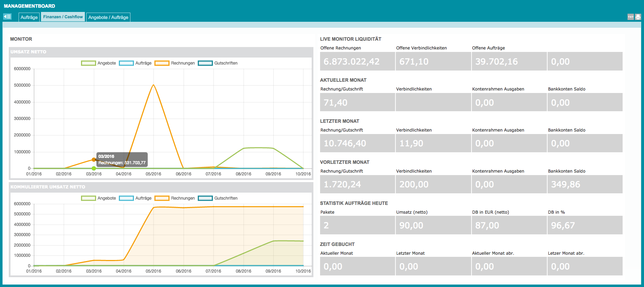Toggle Gutschriften series in Umsatz Netto legend
Viewport: 644px width, 287px height.
[x=218, y=63]
